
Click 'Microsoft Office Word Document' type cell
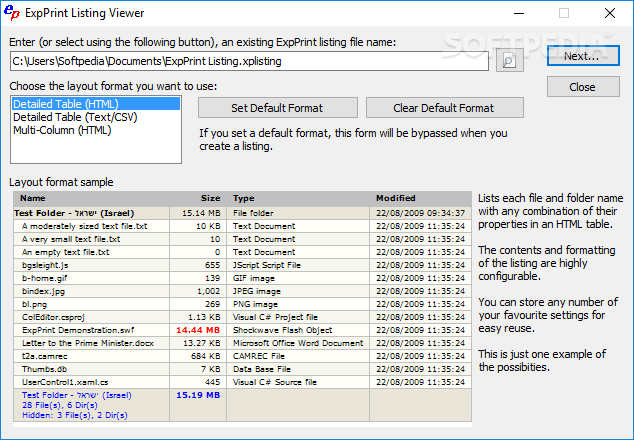coord(298,343)
